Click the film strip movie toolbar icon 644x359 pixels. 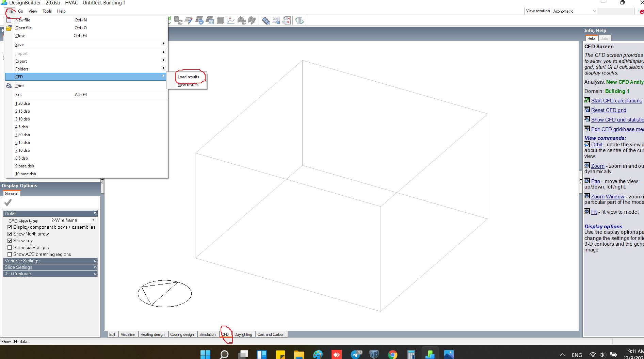[265, 20]
